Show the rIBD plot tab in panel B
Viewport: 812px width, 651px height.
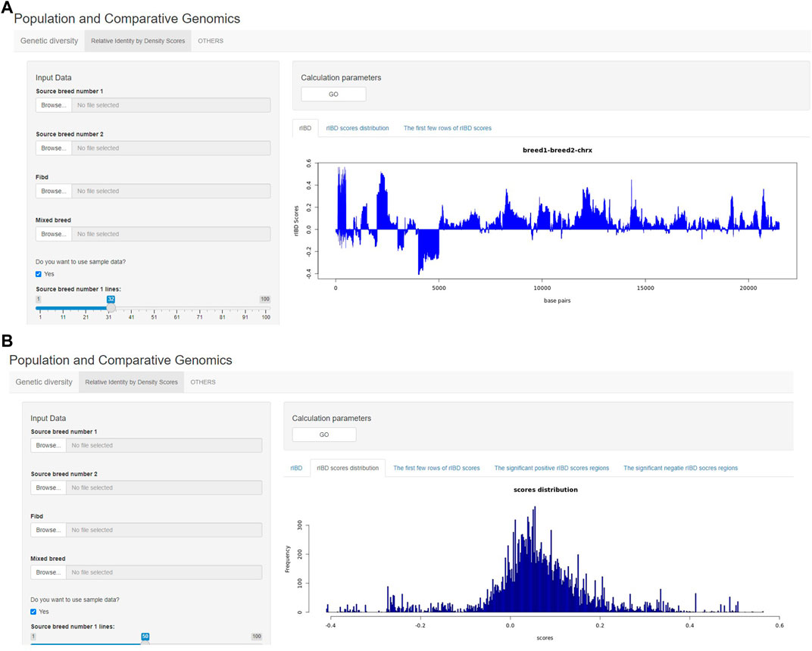click(x=296, y=468)
